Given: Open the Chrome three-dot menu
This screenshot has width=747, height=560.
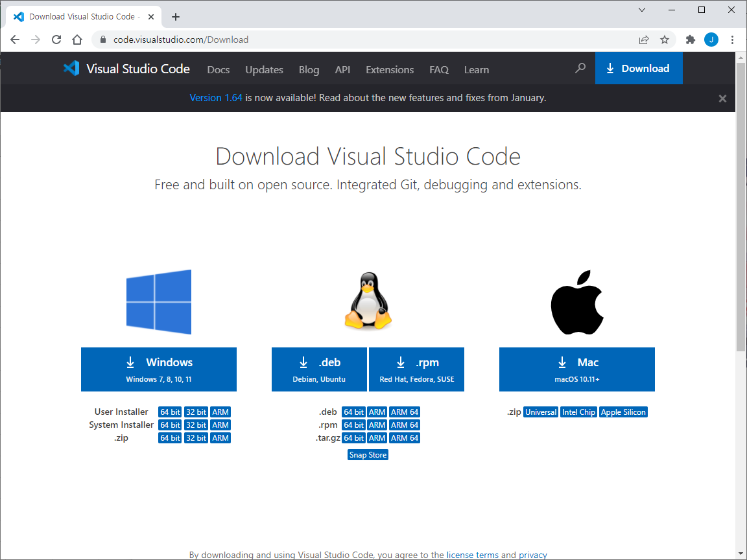Looking at the screenshot, I should click(732, 40).
